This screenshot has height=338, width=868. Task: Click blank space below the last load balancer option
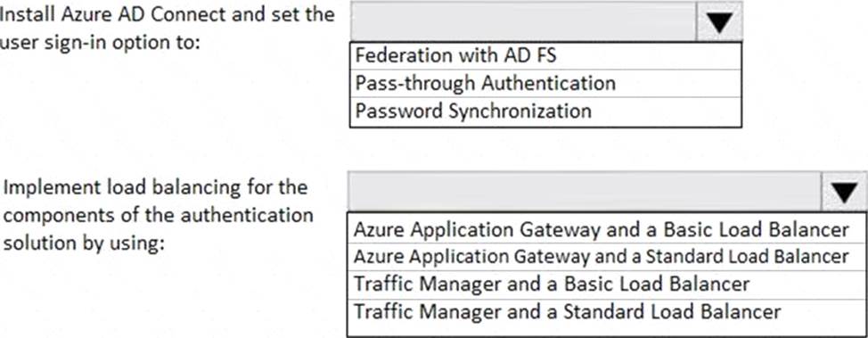pyautogui.click(x=606, y=330)
